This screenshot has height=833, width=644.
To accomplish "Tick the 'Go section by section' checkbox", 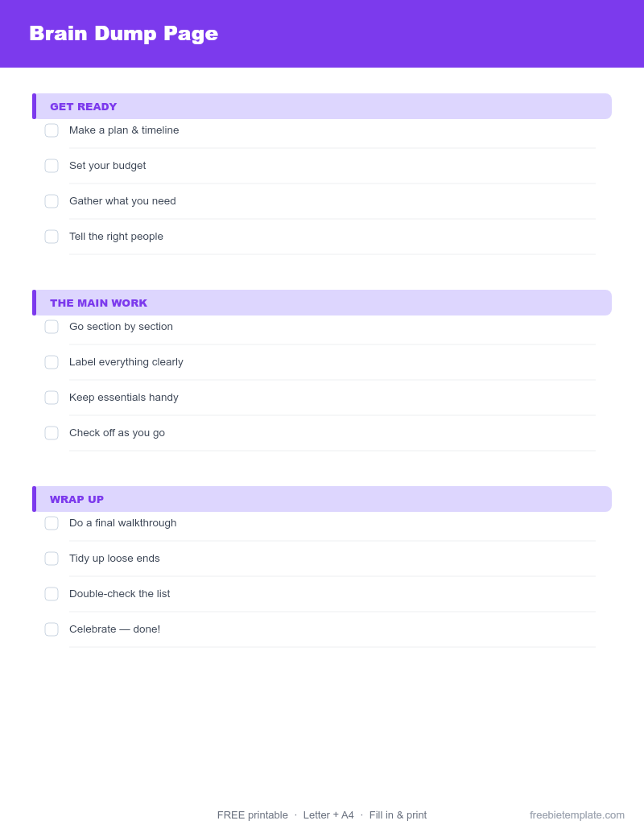I will (52, 327).
